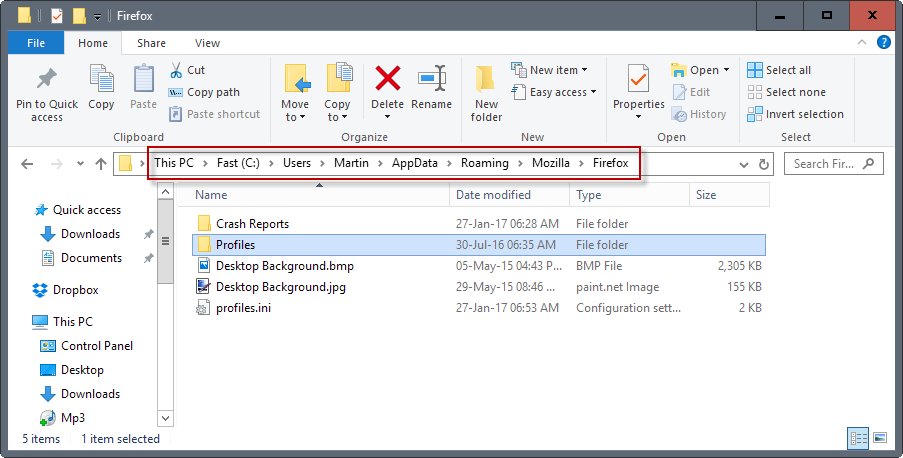The height and width of the screenshot is (458, 903).
Task: Sort by Type column header
Action: tap(629, 195)
